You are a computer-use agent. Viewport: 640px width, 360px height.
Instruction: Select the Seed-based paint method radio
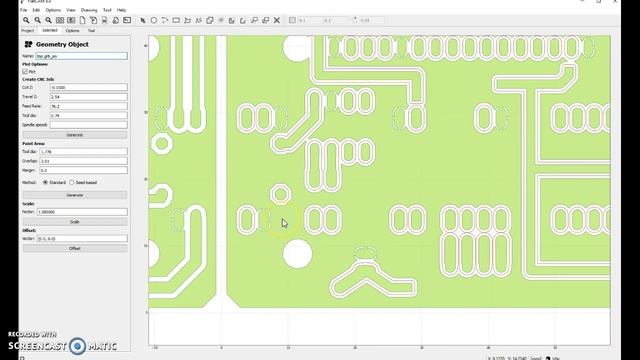tap(72, 182)
